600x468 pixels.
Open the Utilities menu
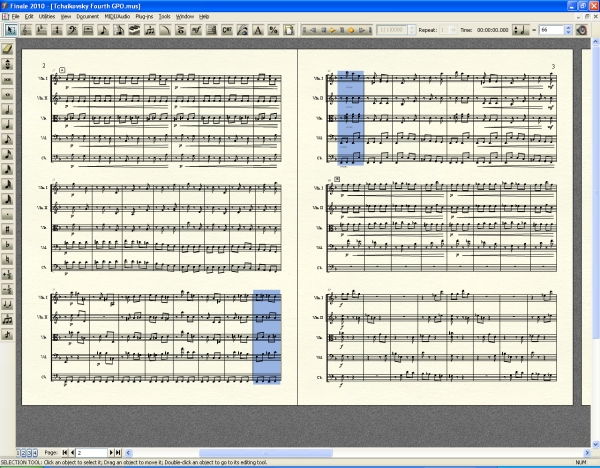click(x=47, y=16)
